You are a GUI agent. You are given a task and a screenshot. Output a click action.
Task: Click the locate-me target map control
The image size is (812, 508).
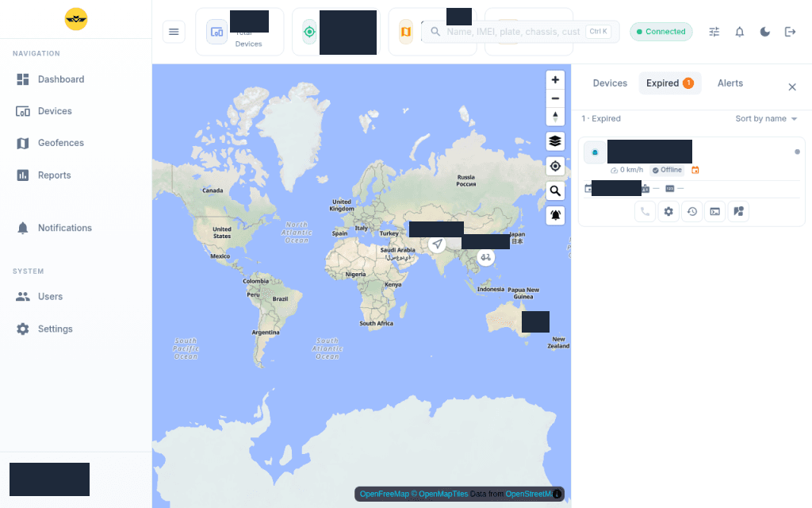click(555, 166)
